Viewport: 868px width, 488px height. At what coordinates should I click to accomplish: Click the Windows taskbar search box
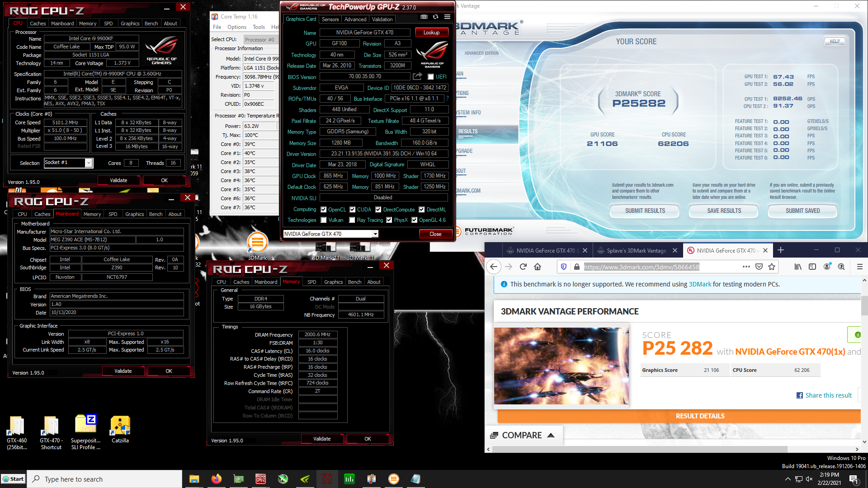point(104,479)
